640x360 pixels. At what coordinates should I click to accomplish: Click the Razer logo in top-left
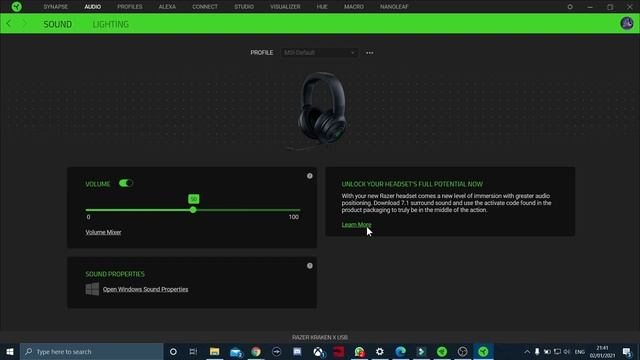(x=16, y=7)
